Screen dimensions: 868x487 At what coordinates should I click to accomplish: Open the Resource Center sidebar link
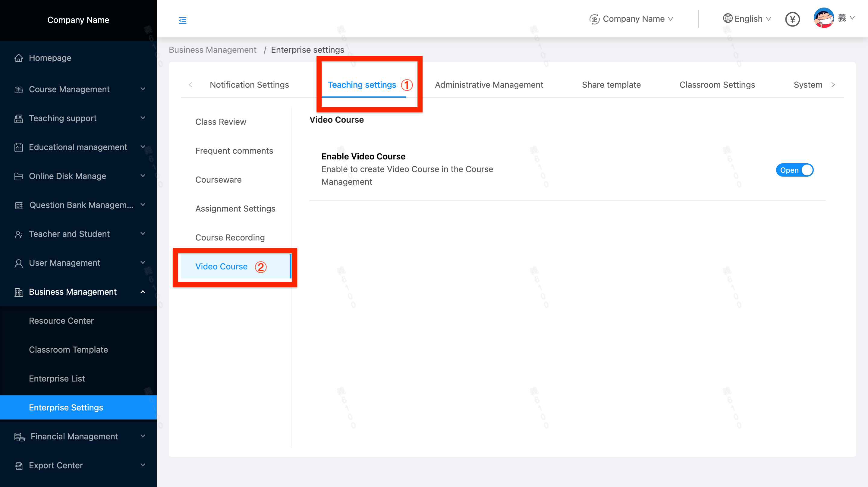(61, 321)
